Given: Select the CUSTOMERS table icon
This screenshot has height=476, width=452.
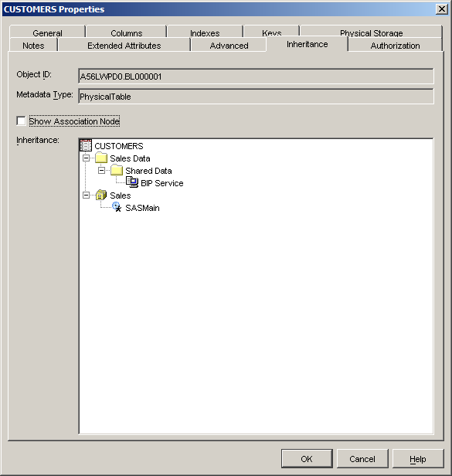Looking at the screenshot, I should [86, 145].
